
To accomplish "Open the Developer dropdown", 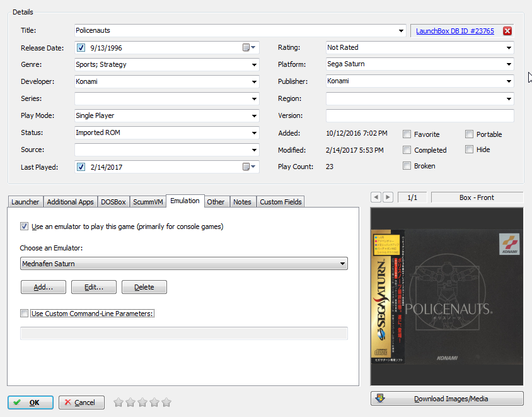I will click(x=254, y=81).
